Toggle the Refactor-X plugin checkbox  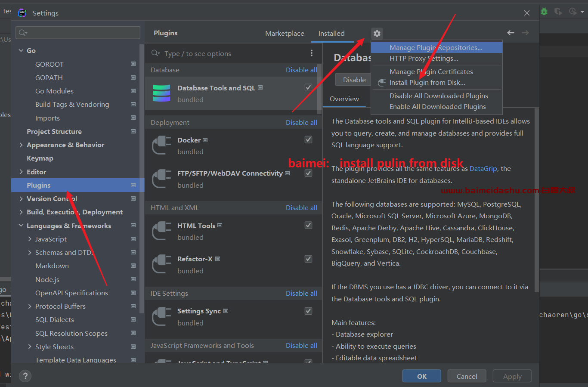pos(308,259)
